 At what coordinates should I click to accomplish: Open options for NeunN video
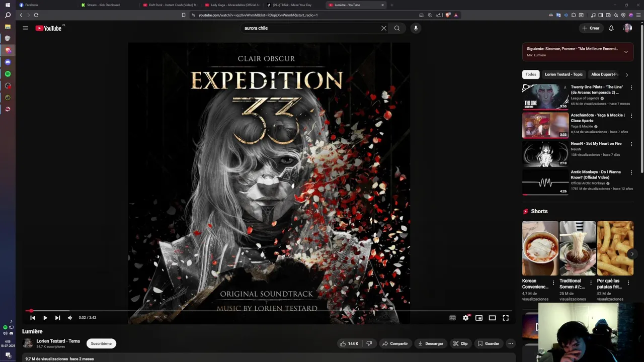[631, 144]
